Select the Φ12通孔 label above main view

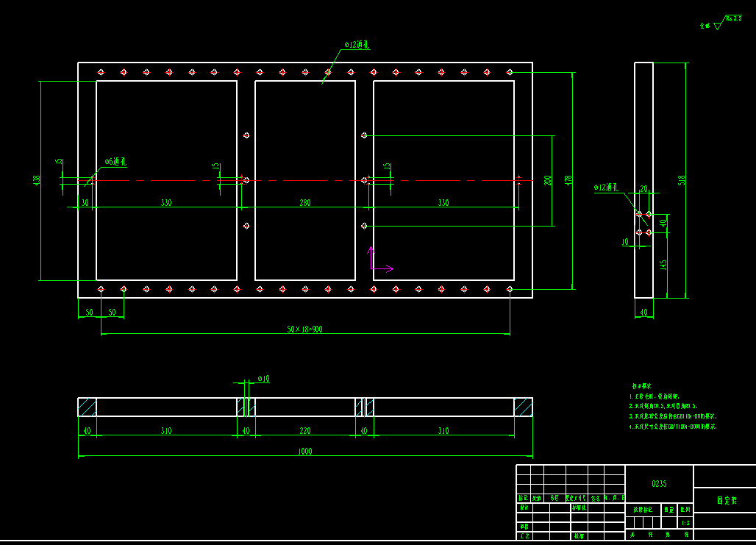pyautogui.click(x=357, y=44)
